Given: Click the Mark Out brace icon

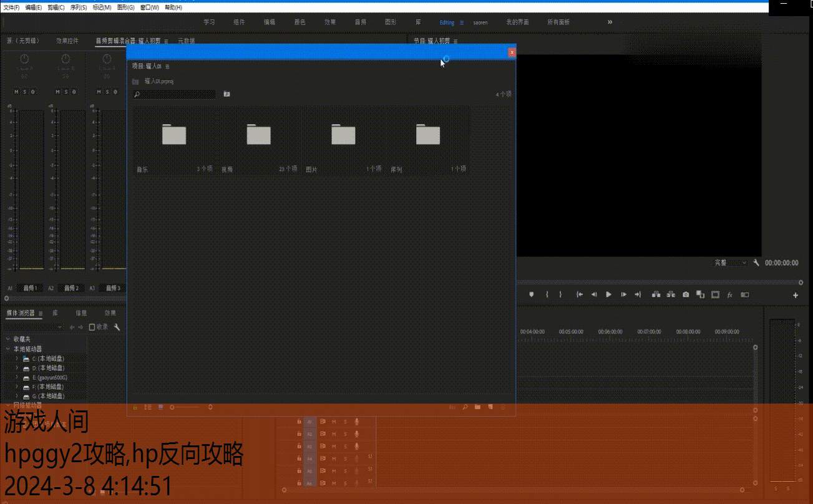Looking at the screenshot, I should point(560,295).
